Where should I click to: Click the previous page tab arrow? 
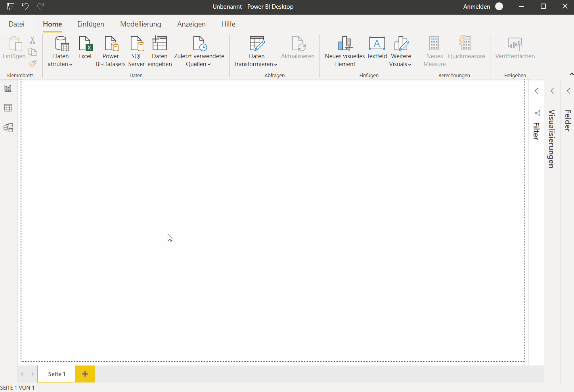point(22,374)
